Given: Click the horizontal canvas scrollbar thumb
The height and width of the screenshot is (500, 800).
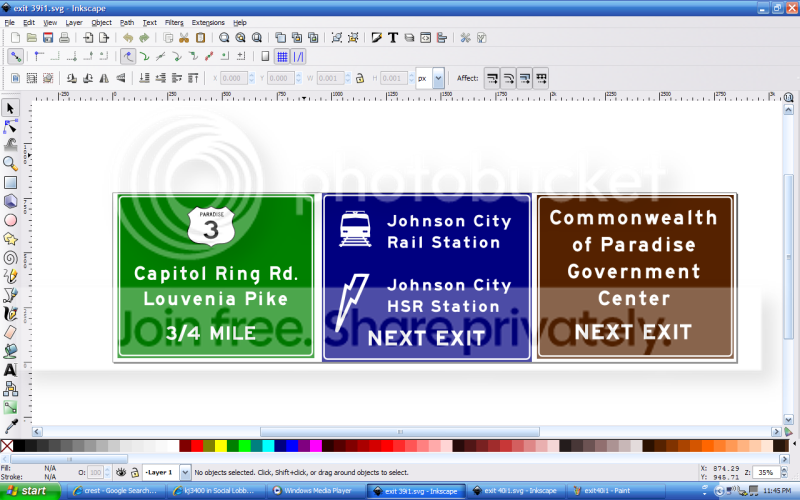Looking at the screenshot, I should coord(400,432).
